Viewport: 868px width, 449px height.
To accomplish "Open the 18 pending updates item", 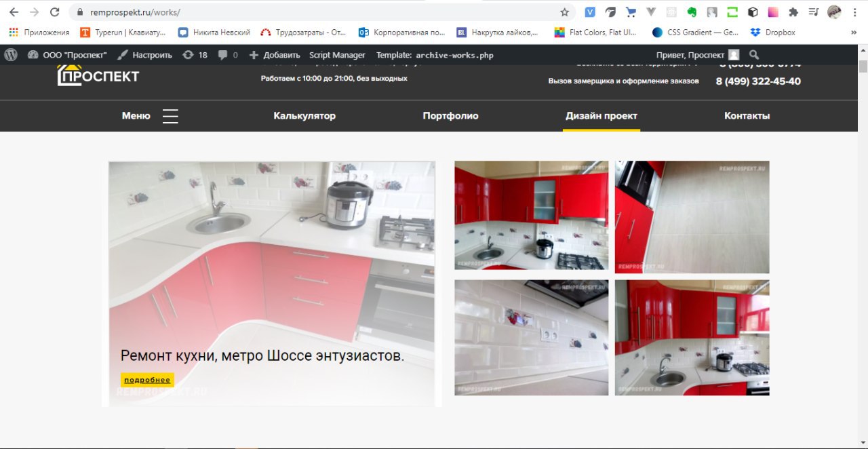I will [195, 55].
